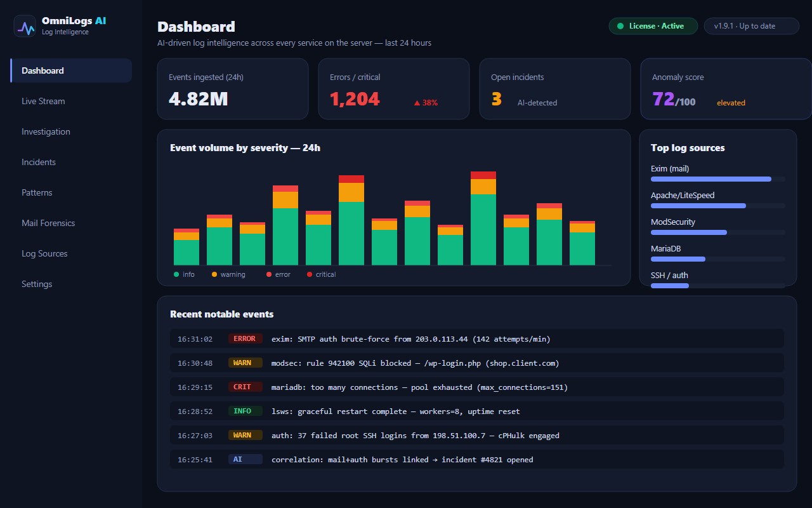
Task: Open the Dashboard sidebar item
Action: pyautogui.click(x=71, y=70)
